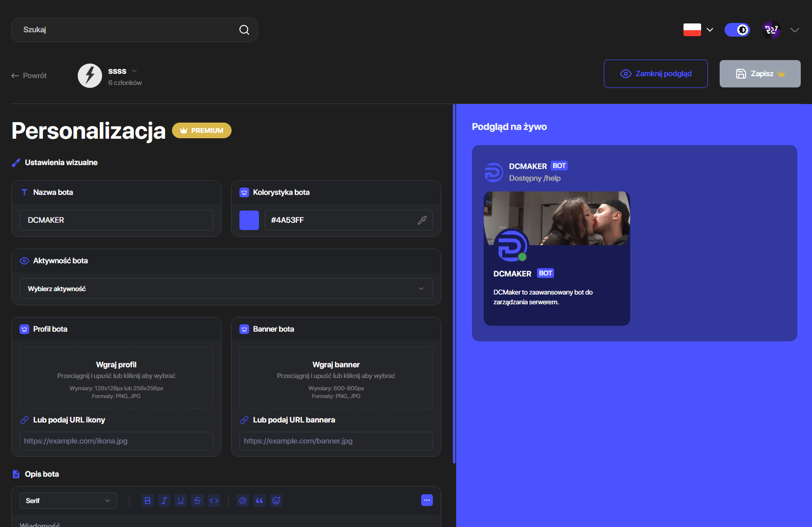
Task: Click the ssss server lightning icon
Action: pos(90,76)
